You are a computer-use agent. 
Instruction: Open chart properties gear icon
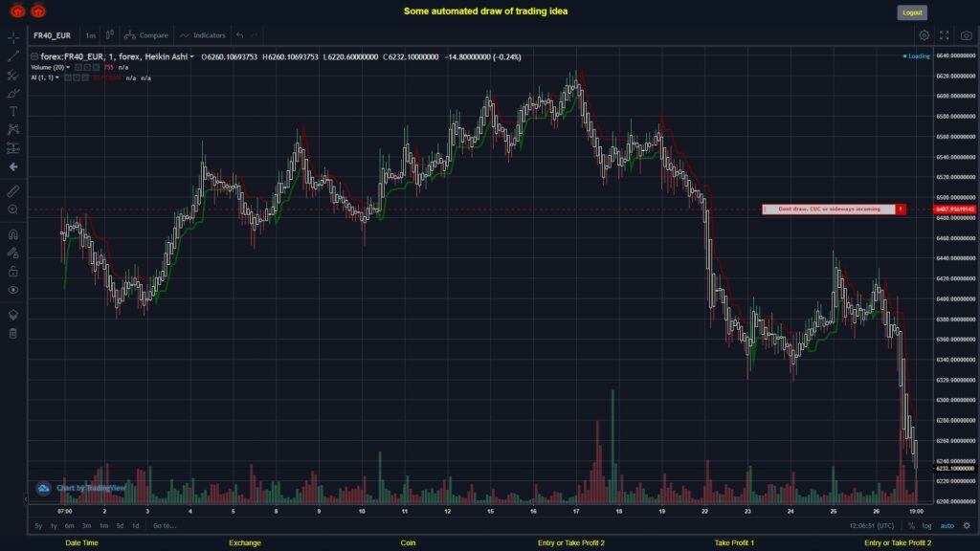coord(924,35)
